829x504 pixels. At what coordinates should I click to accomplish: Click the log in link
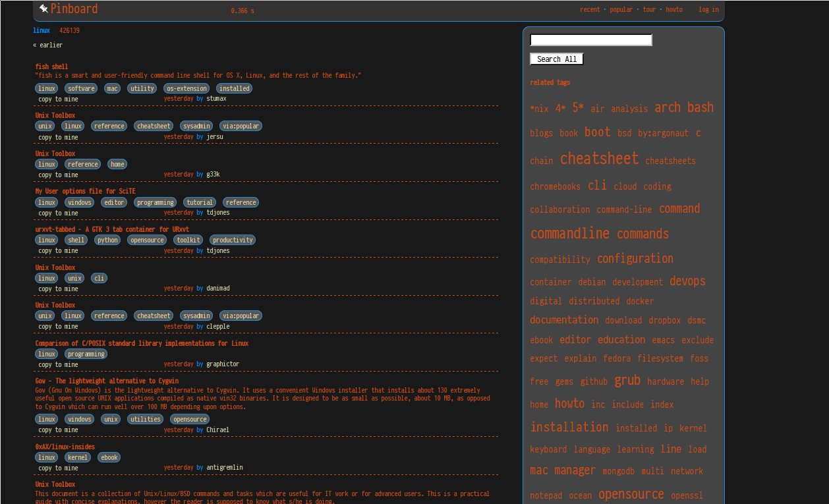pyautogui.click(x=708, y=10)
